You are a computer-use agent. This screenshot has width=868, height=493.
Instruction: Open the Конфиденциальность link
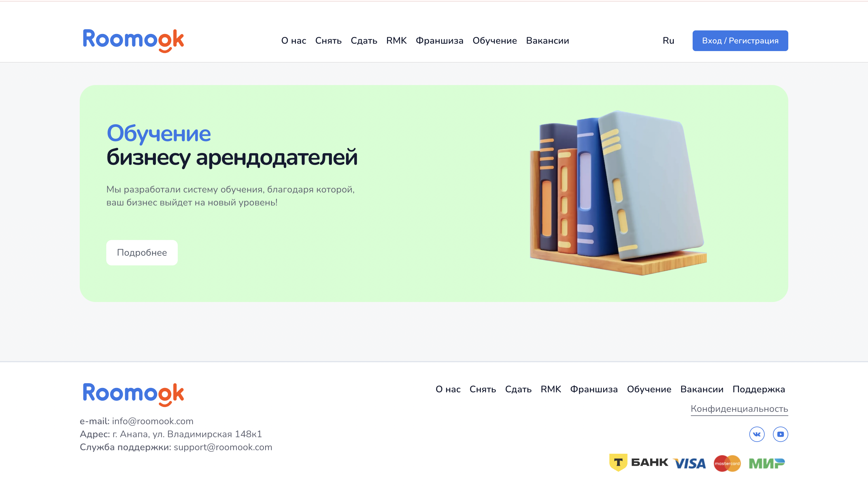[739, 409]
